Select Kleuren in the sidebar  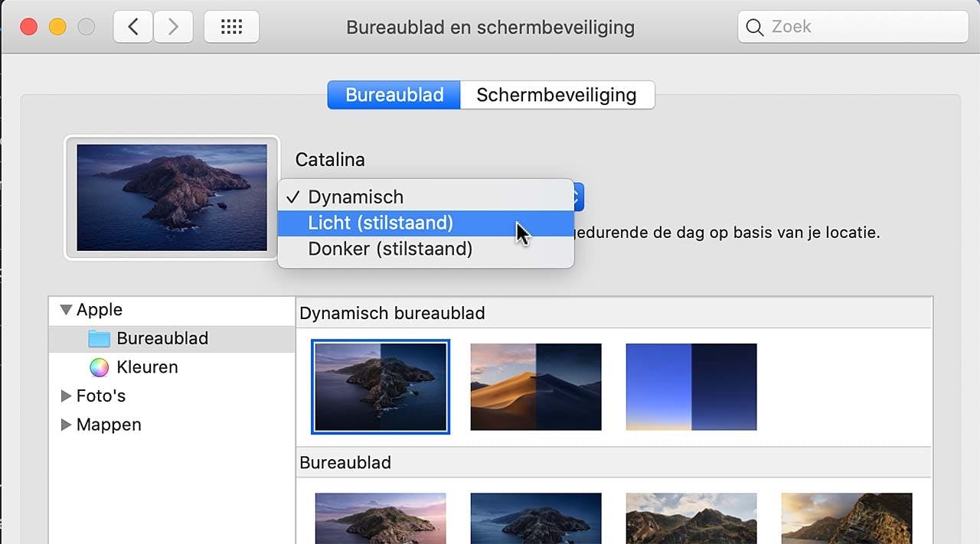pyautogui.click(x=172, y=367)
